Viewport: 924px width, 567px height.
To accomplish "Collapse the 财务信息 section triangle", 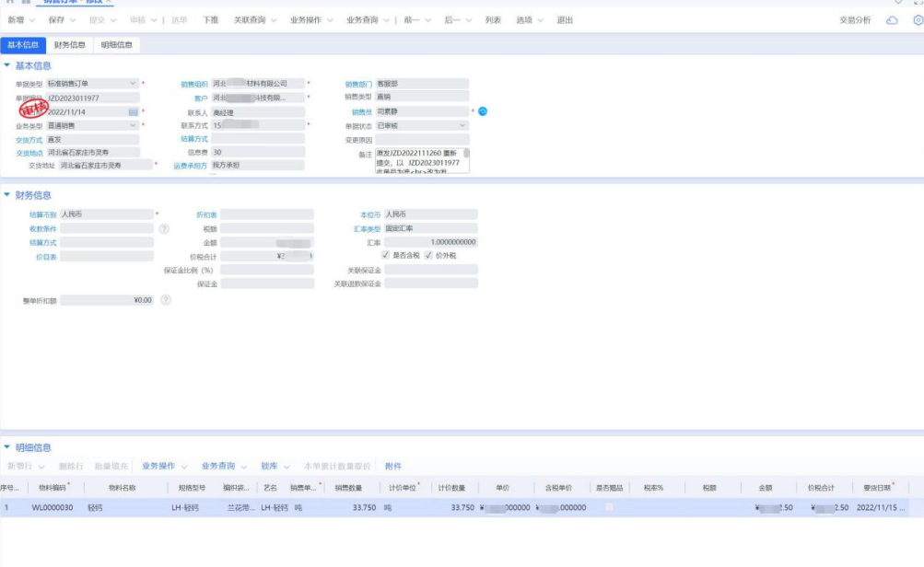I will pyautogui.click(x=7, y=195).
